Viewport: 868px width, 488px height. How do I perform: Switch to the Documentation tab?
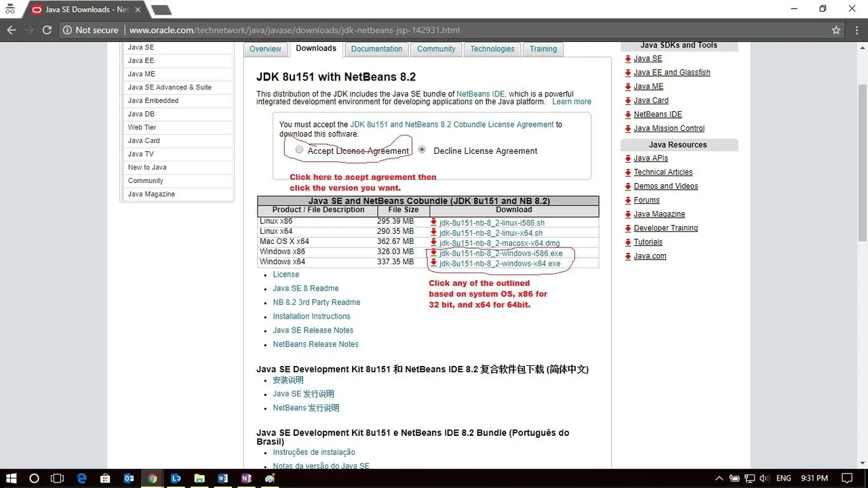pyautogui.click(x=376, y=49)
